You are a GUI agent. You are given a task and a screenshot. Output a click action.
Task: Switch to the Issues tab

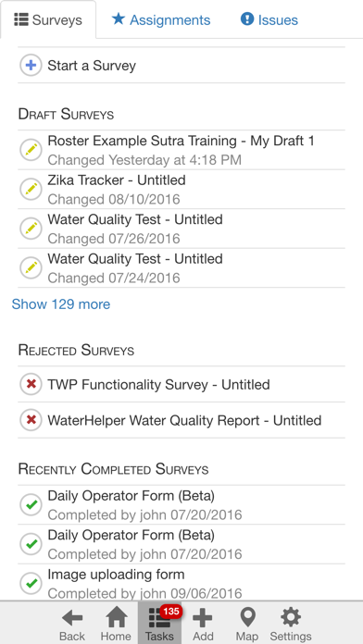(269, 19)
